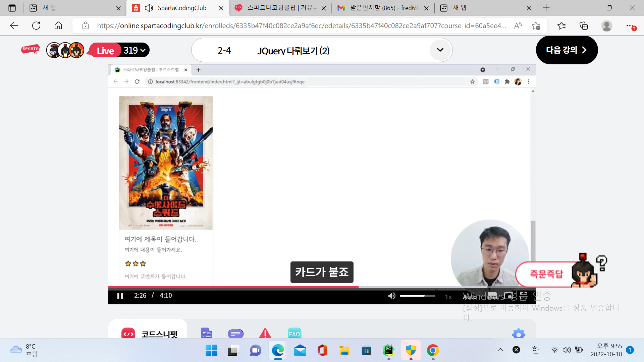Mute the video with the speaker icon
644x362 pixels.
392,296
